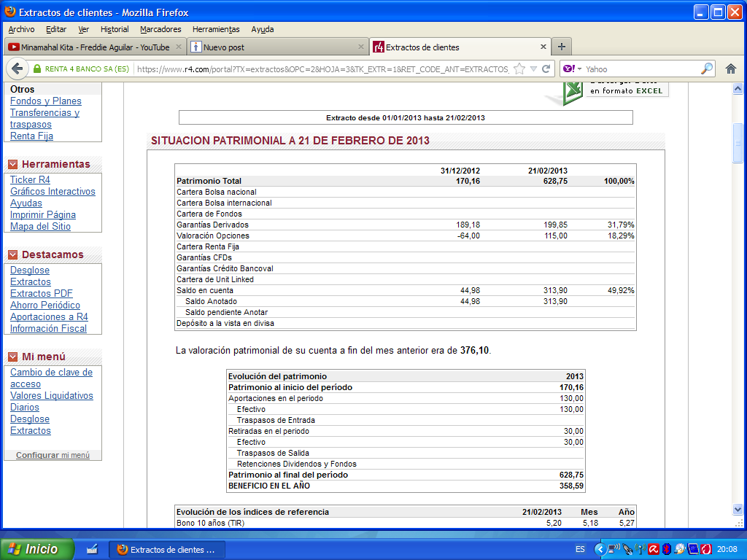Click the vertical scrollbar down arrow
747x560 pixels.
point(738,509)
